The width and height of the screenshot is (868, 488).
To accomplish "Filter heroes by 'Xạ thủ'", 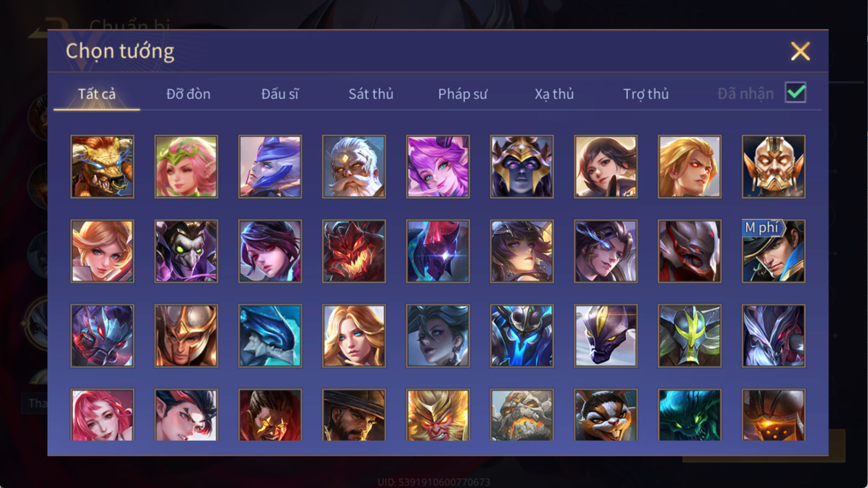I will 554,94.
